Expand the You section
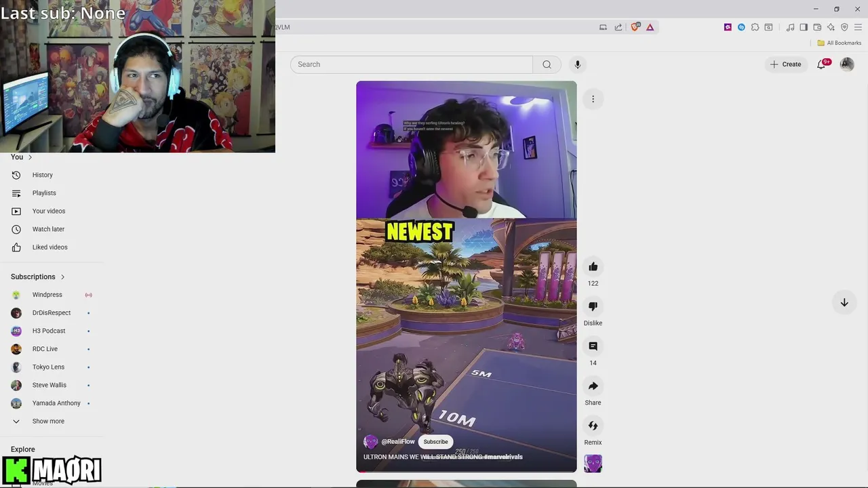Screen dimensions: 868x488 click(21, 157)
